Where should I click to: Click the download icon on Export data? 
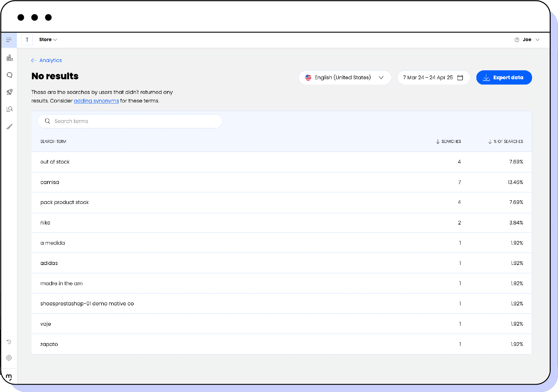486,78
